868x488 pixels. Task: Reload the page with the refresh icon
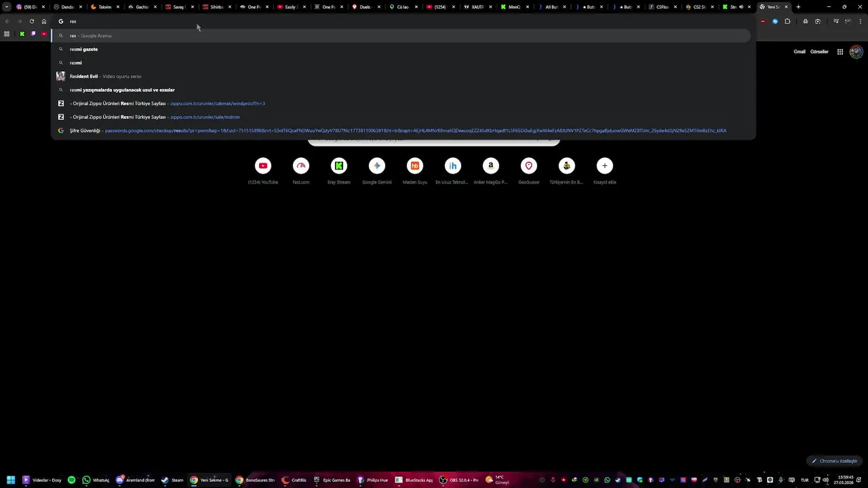[x=31, y=21]
